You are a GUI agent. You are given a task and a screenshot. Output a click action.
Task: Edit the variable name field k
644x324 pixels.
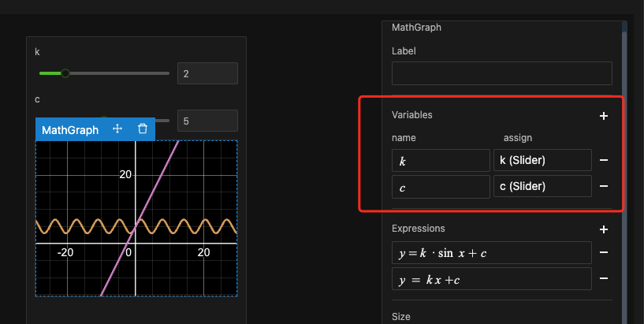pos(441,161)
